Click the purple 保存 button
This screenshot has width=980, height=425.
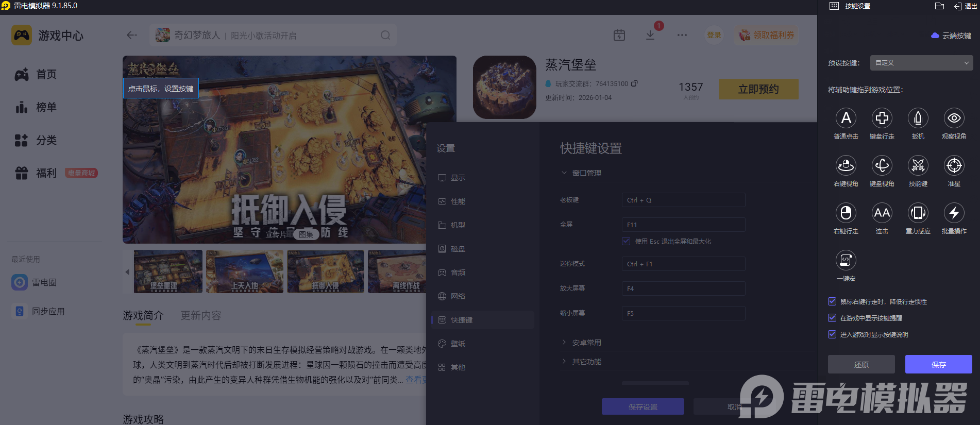[939, 364]
